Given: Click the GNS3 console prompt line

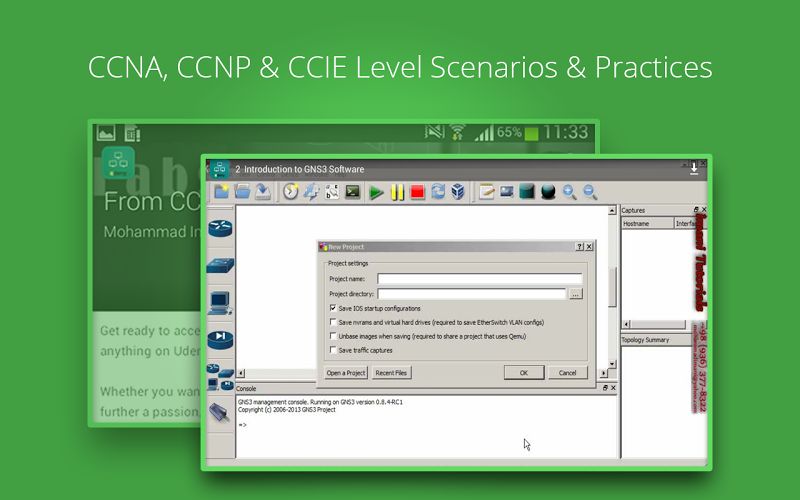Looking at the screenshot, I should point(243,424).
